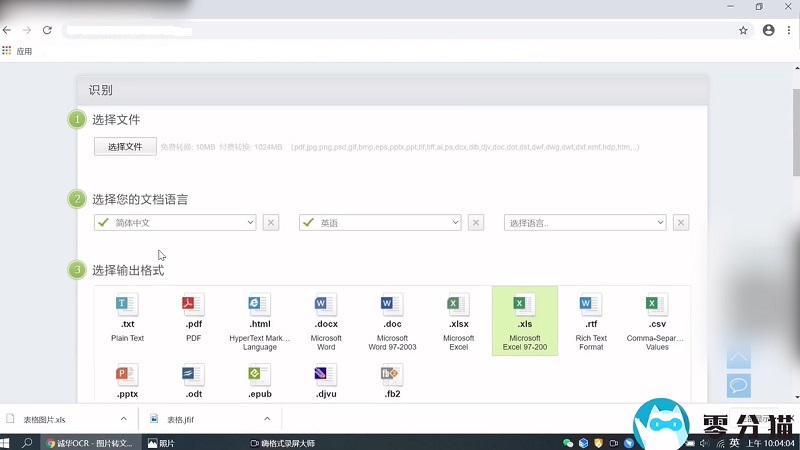The height and width of the screenshot is (450, 800).
Task: Expand the 英语 language dropdown
Action: (380, 223)
